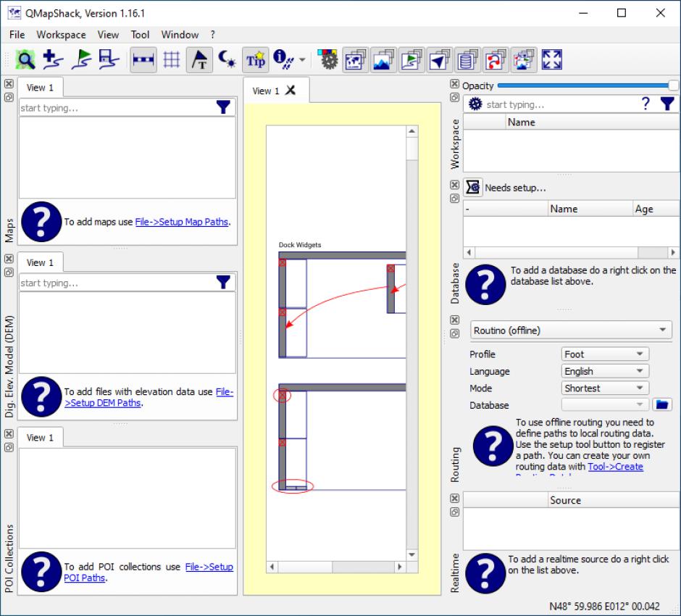This screenshot has height=616, width=681.
Task: Expand the Mode dropdown showing Shortest
Action: coord(605,388)
